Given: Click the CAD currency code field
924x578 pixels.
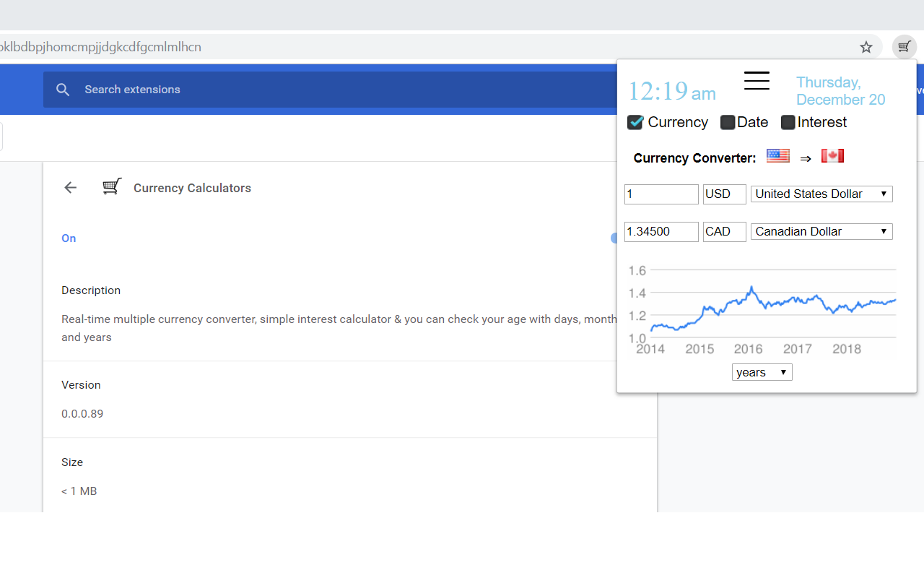Looking at the screenshot, I should click(x=724, y=231).
